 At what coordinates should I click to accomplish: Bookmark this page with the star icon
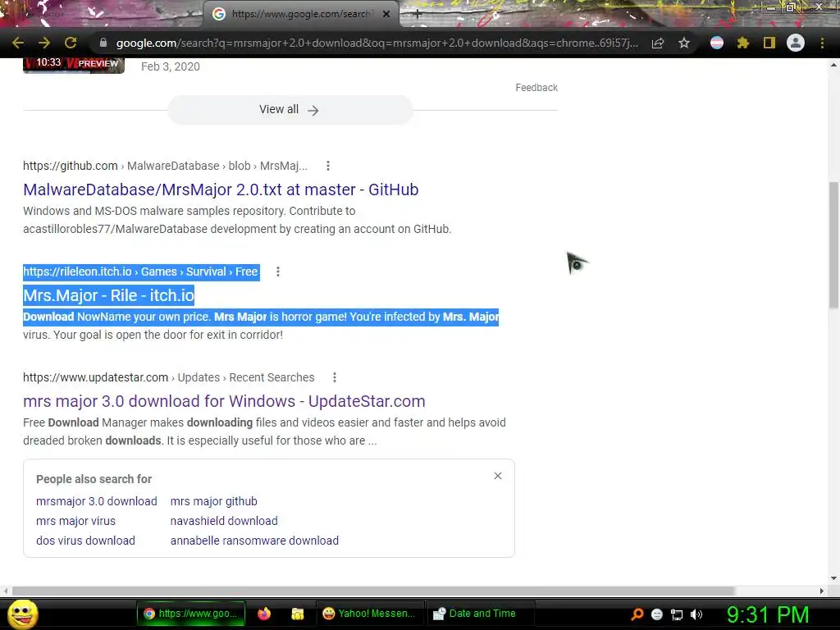[684, 43]
